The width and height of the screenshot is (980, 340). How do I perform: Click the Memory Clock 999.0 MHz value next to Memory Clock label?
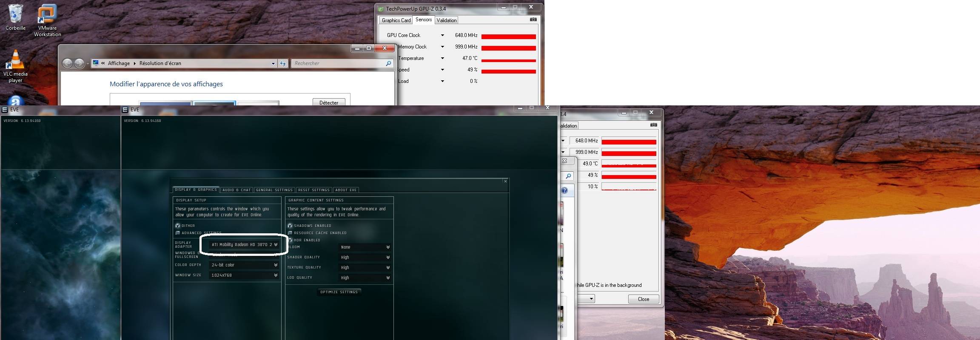coord(466,47)
